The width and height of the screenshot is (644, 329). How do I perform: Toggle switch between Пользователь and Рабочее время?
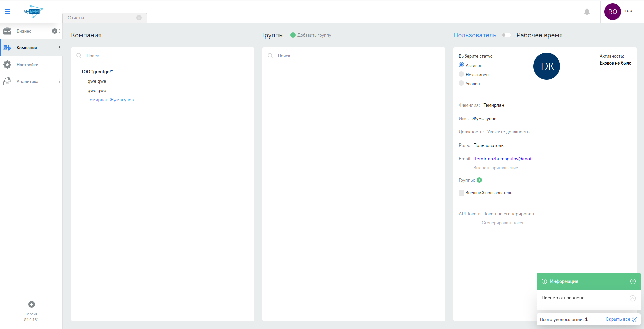506,35
